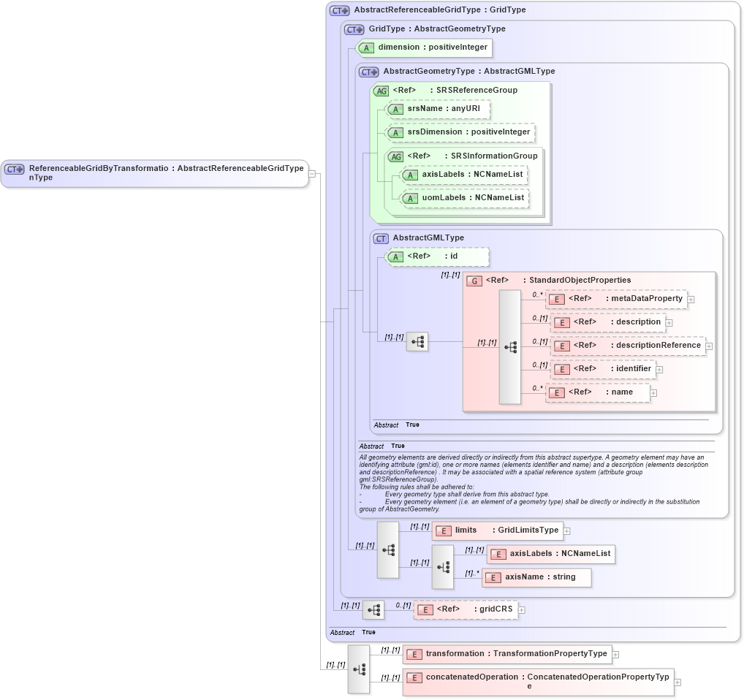Image resolution: width=744 pixels, height=700 pixels.
Task: Select the axisName : string label
Action: (x=540, y=577)
